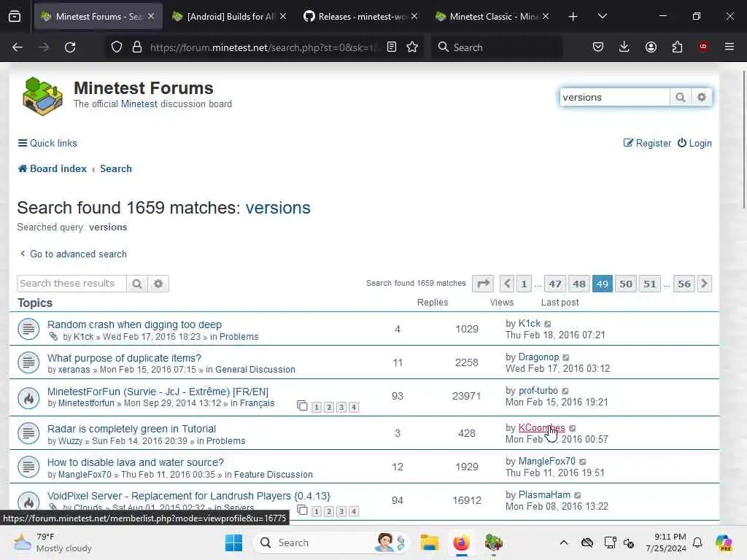
Task: Focus Search these results field
Action: click(72, 284)
